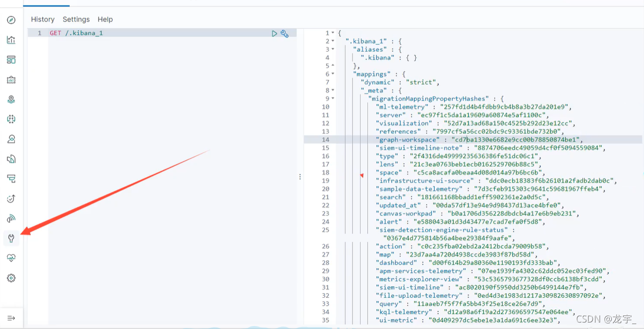Open the Logs app icon
The height and width of the screenshot is (329, 644).
(11, 159)
